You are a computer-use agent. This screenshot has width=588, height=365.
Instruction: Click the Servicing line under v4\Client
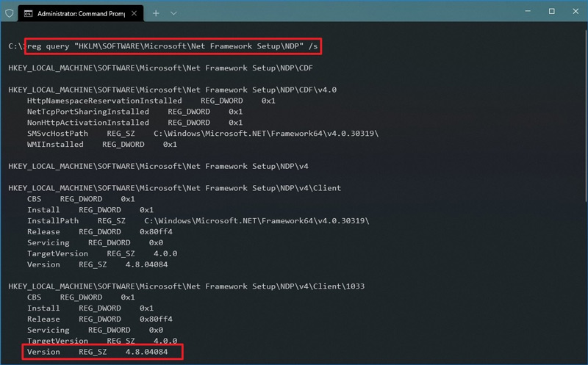95,243
